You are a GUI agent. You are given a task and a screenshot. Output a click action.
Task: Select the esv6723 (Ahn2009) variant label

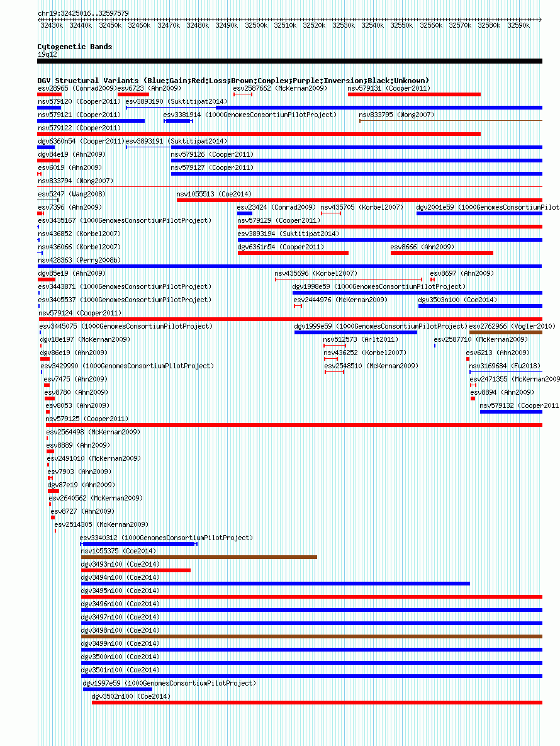pos(148,88)
